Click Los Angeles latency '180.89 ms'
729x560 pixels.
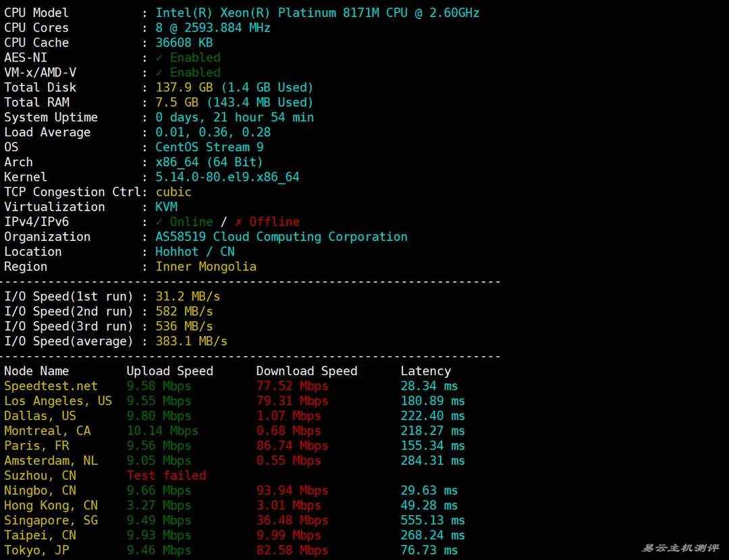click(x=433, y=401)
